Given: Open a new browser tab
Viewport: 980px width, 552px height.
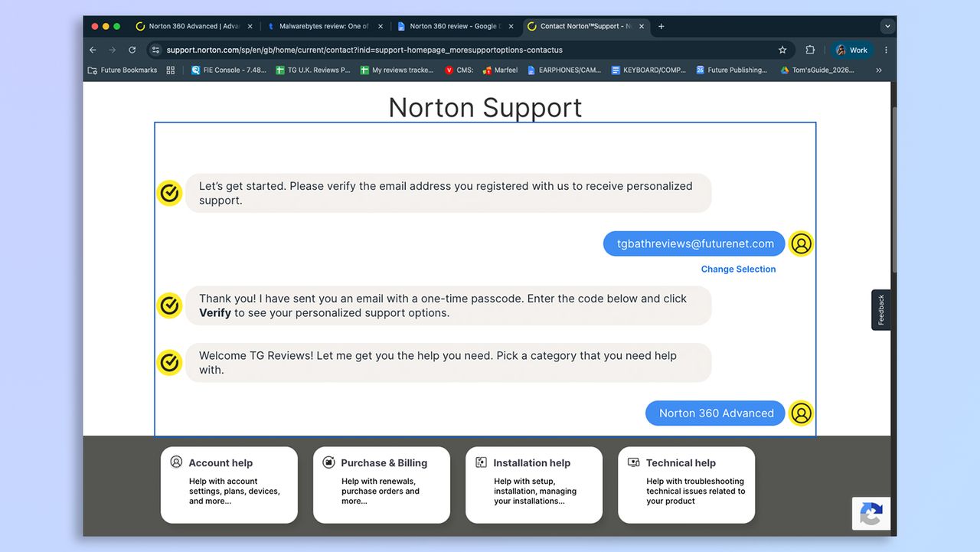Looking at the screenshot, I should 661,26.
